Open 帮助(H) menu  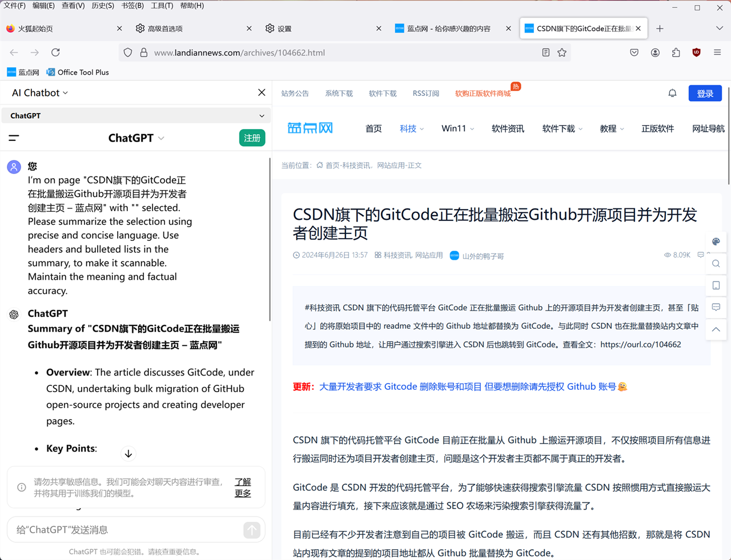[x=192, y=6]
